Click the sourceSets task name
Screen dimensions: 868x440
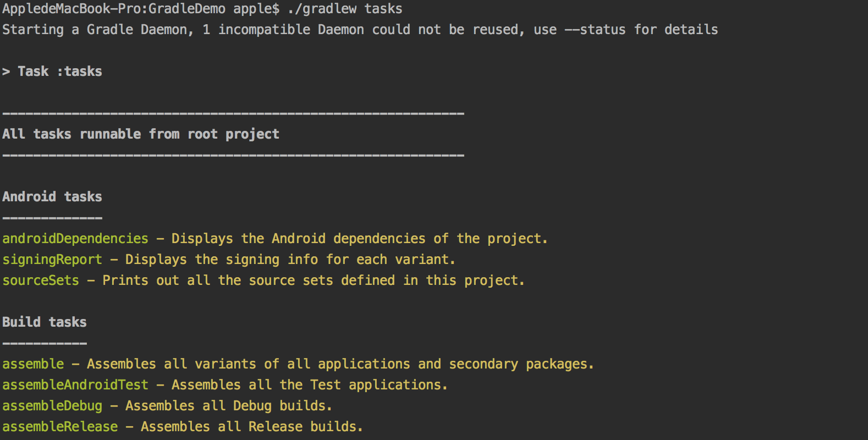[x=41, y=280]
